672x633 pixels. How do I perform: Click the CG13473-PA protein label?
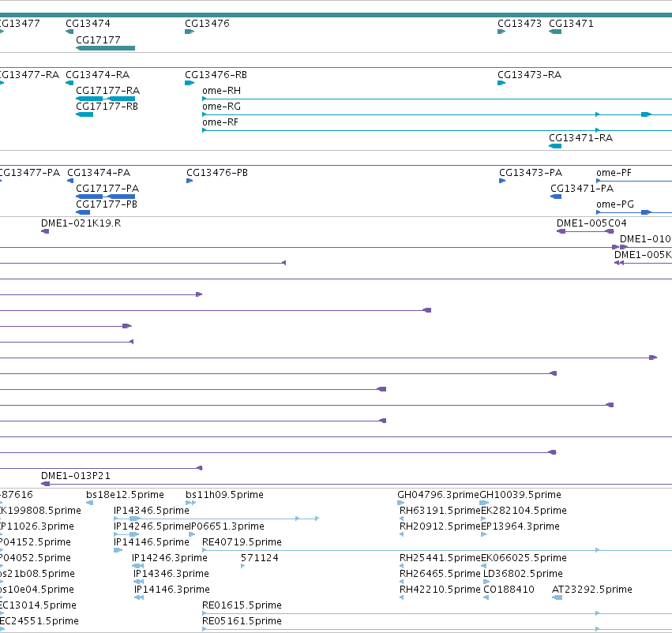[x=531, y=173]
